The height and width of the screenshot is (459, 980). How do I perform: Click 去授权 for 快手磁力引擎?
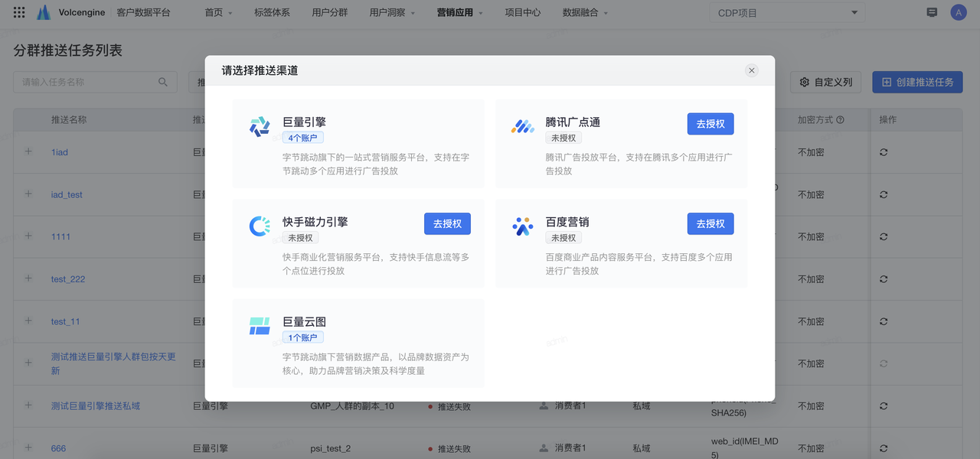coord(447,223)
